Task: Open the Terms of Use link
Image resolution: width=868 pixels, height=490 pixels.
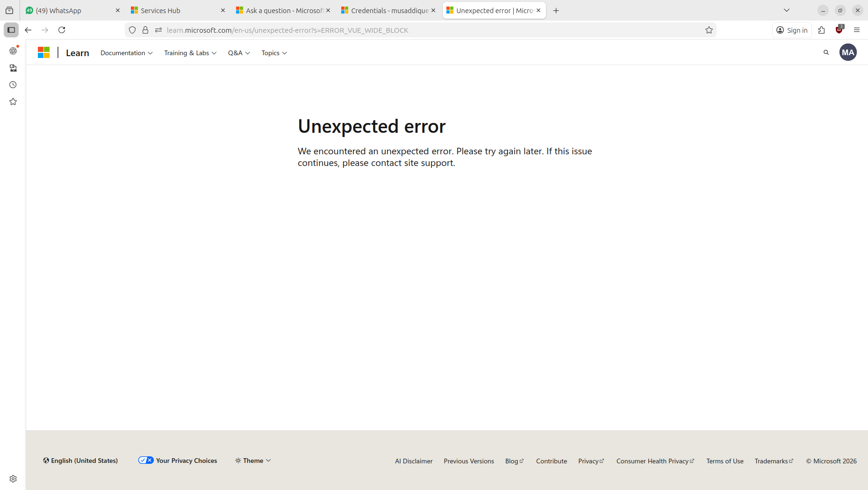Action: (x=725, y=461)
